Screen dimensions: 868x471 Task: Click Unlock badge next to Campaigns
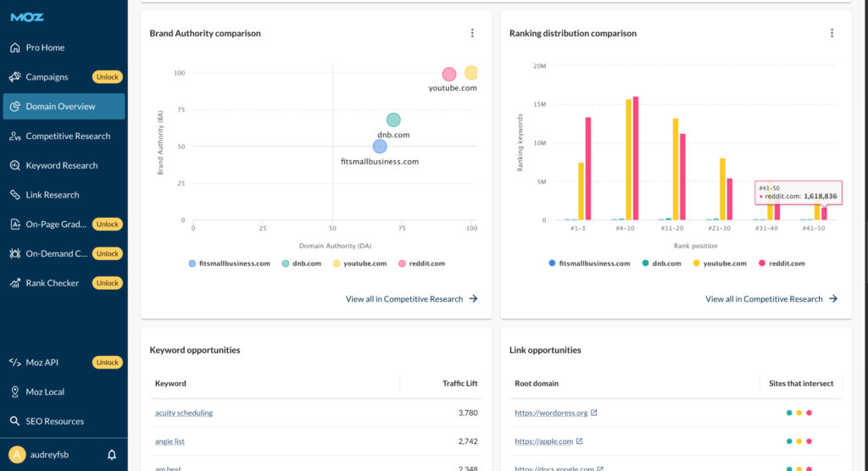tap(108, 77)
